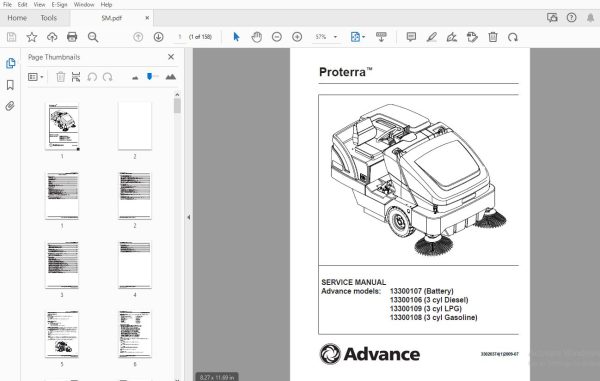
Task: Select thumbnail labeled 3
Action: point(62,265)
